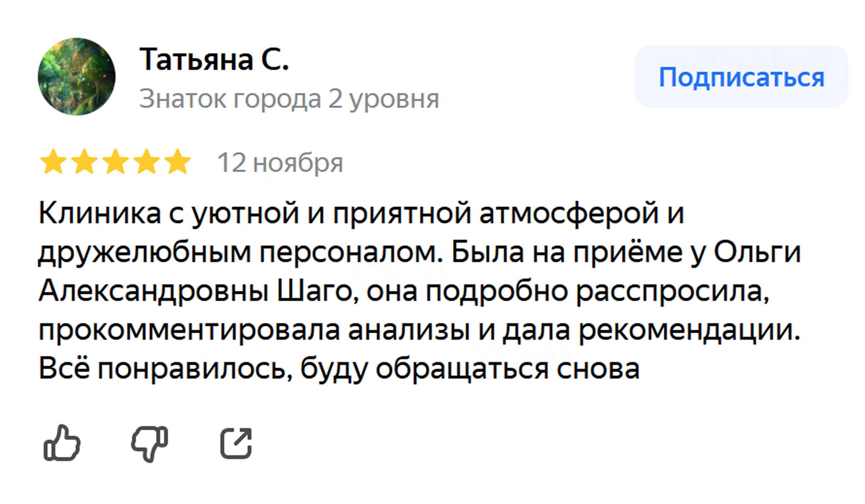Click the "Знаток города 2 уровня" badge text

[x=289, y=99]
